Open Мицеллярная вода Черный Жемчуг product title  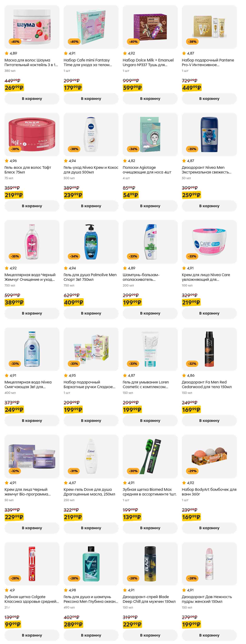(x=30, y=277)
